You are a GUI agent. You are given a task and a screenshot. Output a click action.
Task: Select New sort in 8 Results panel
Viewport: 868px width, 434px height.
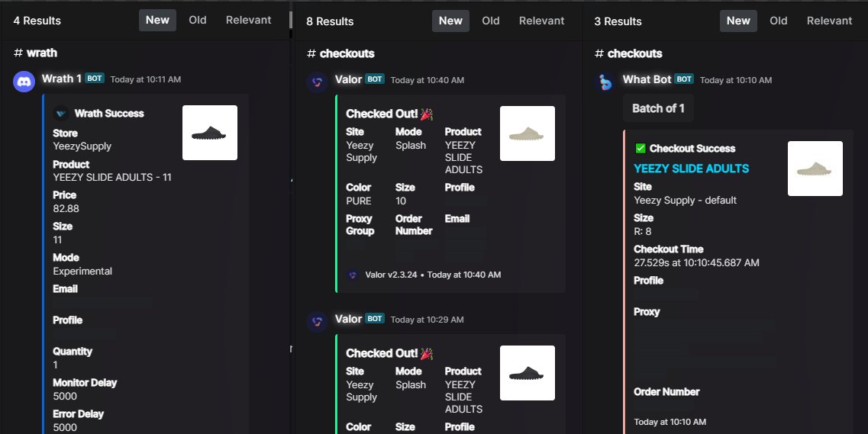(x=450, y=21)
